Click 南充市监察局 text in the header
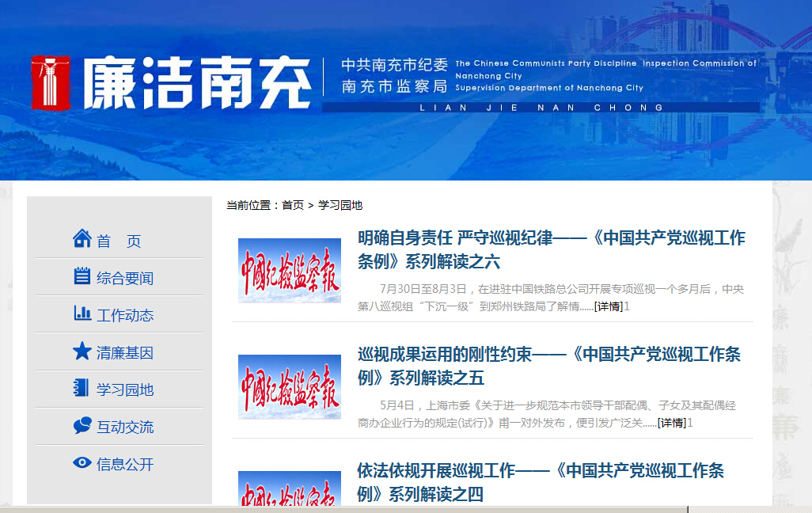The image size is (812, 513). click(x=395, y=86)
